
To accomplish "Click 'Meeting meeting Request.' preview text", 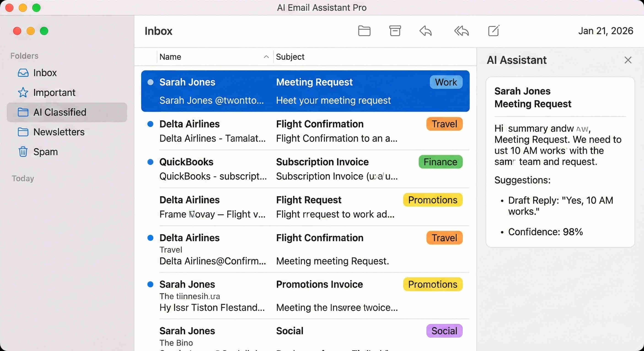I will [333, 261].
